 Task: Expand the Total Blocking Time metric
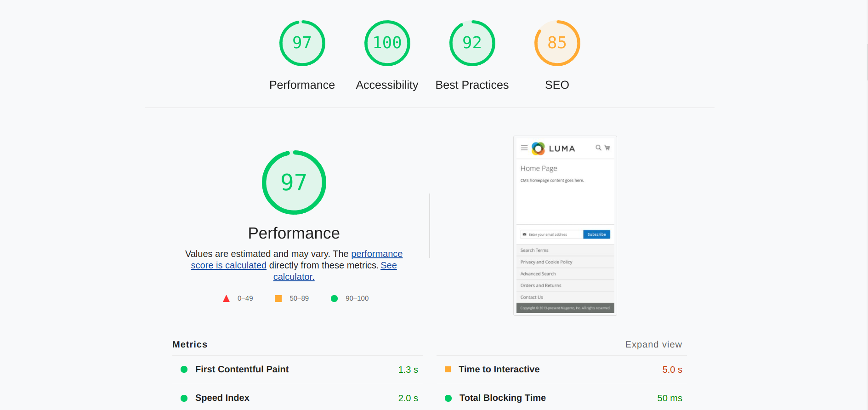(502, 398)
